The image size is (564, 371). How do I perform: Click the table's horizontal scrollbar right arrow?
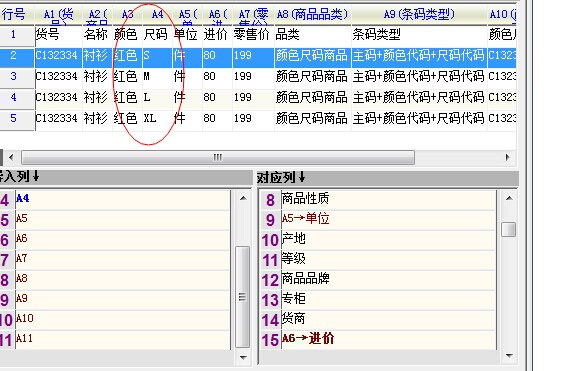tap(508, 158)
